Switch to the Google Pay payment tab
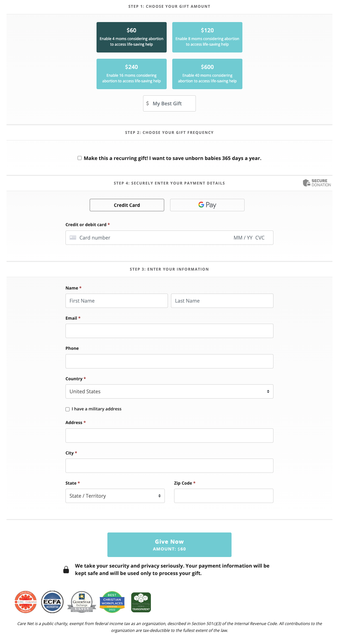Image resolution: width=338 pixels, height=644 pixels. 207,205
